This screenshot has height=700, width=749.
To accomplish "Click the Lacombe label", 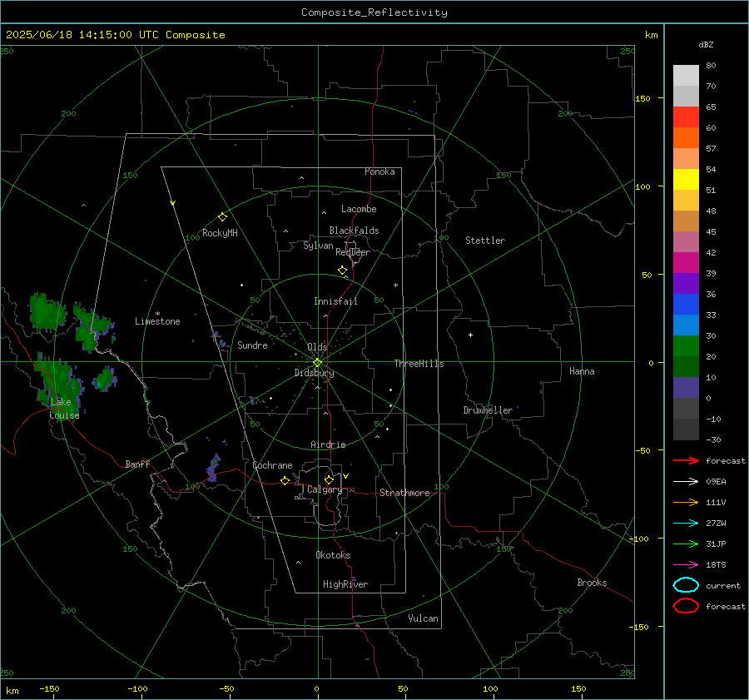I will point(359,209).
